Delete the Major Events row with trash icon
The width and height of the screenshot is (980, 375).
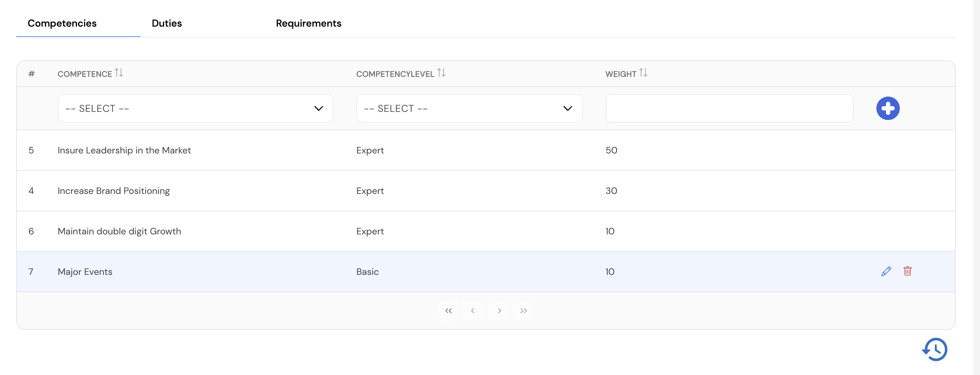907,271
